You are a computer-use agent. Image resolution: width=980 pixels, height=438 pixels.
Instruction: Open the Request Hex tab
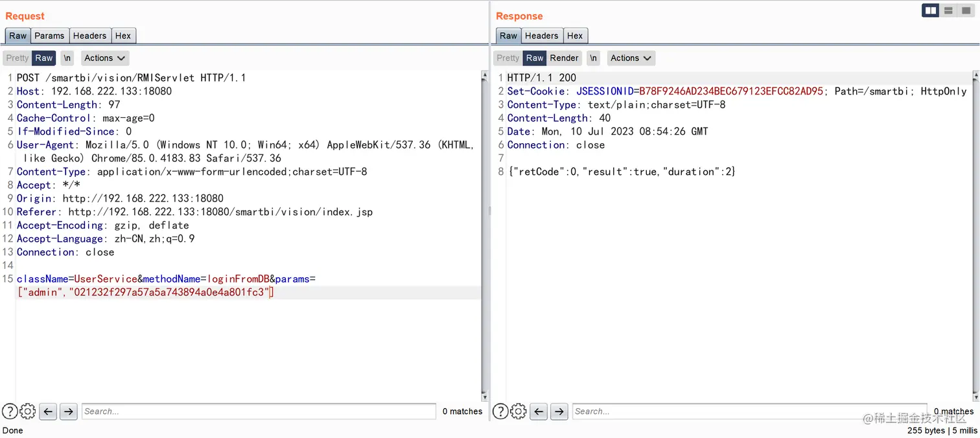point(123,36)
